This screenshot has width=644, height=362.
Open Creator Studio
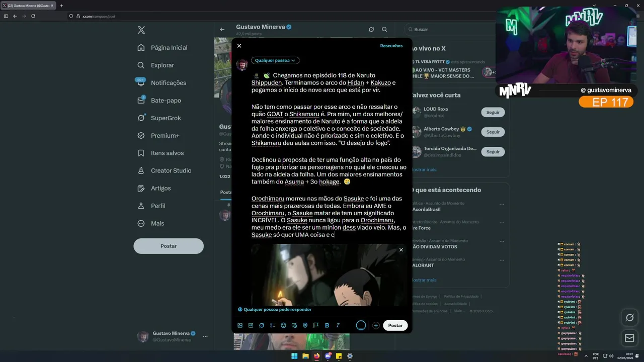(165, 170)
